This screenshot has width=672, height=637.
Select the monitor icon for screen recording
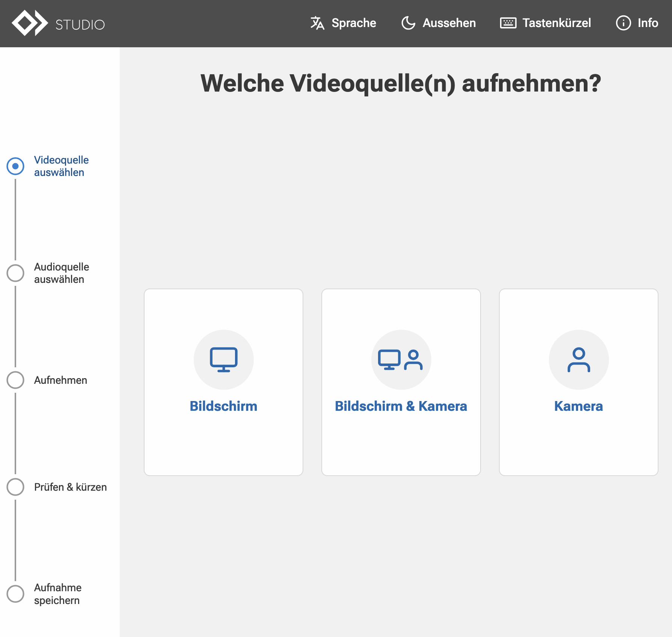point(223,359)
